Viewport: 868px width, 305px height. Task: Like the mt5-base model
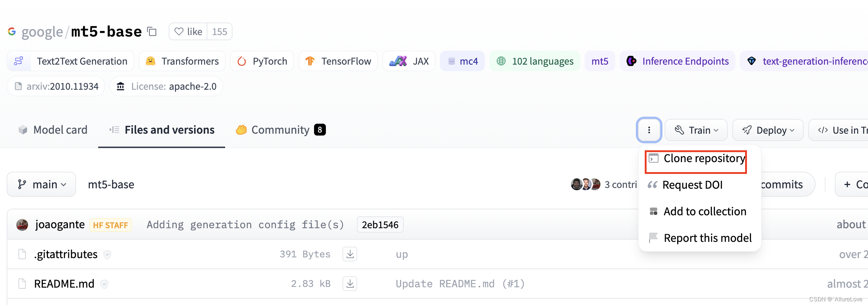coord(188,32)
